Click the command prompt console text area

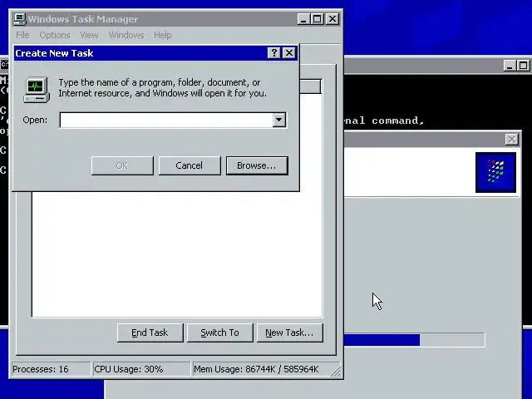[438, 101]
